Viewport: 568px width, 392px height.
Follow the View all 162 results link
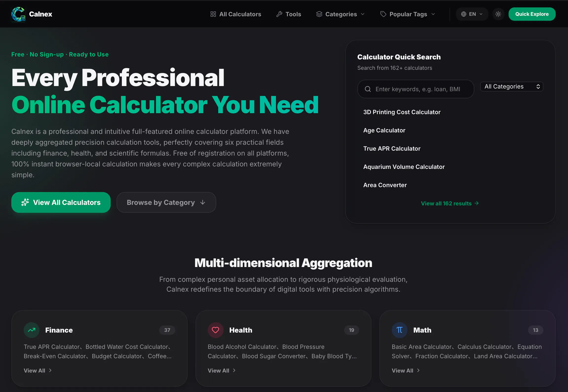click(450, 203)
